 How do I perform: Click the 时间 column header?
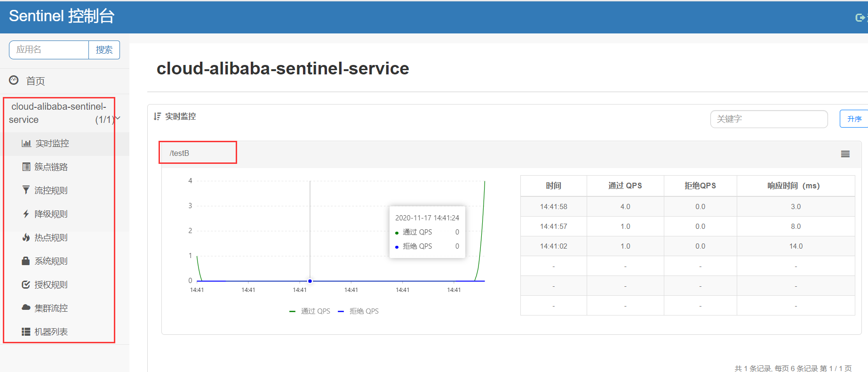(554, 186)
